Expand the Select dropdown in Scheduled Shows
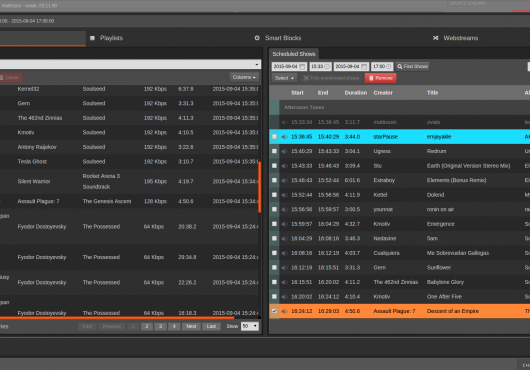The image size is (530, 370). coord(284,78)
